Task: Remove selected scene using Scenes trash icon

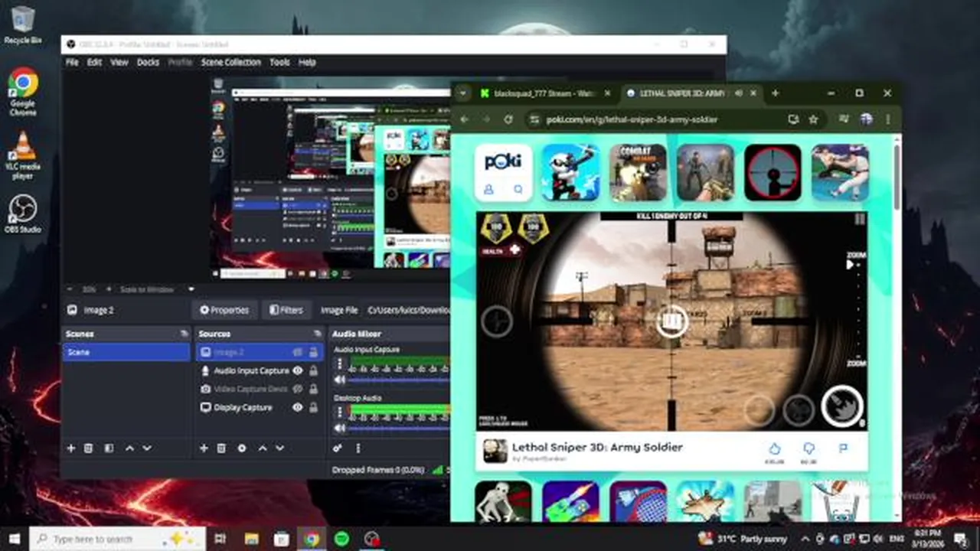Action: (88, 448)
